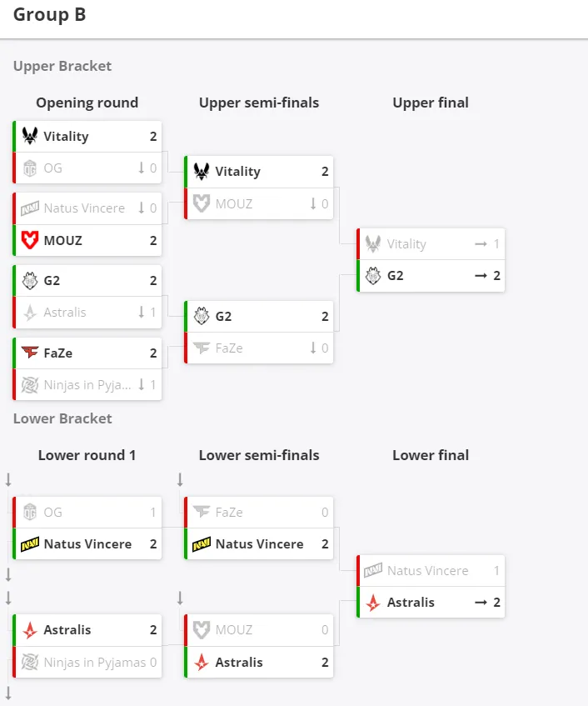Click the Astralis red star logo in the Lower final
The image size is (588, 706).
coord(373,603)
